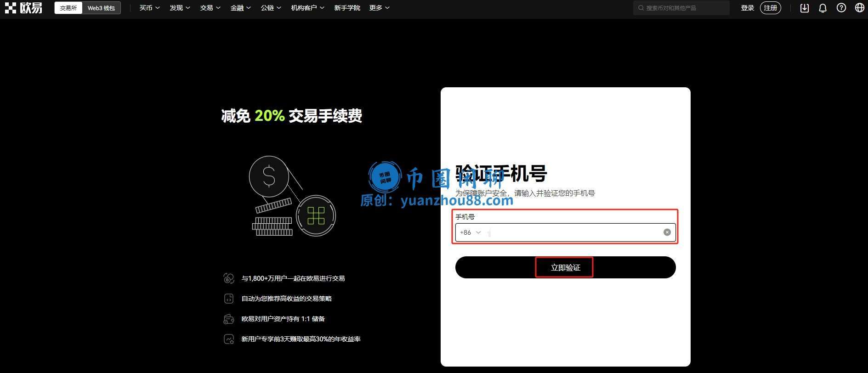Screen dimensions: 868x373
Task: Click the 登录 link
Action: [x=748, y=8]
